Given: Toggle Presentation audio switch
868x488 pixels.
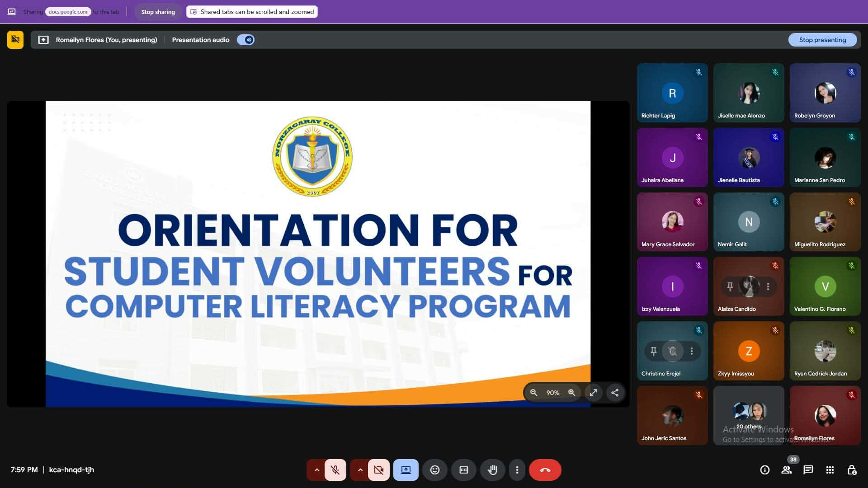Looking at the screenshot, I should point(245,40).
